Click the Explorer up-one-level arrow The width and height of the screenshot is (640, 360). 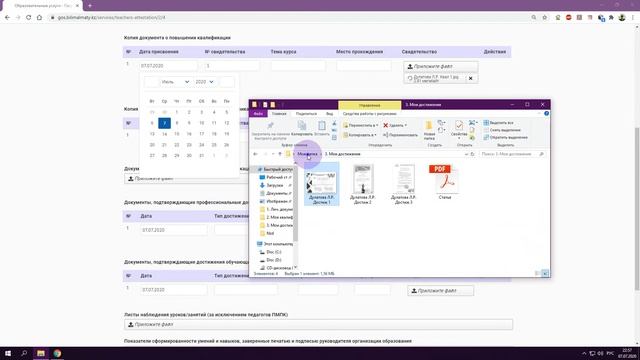(x=280, y=154)
